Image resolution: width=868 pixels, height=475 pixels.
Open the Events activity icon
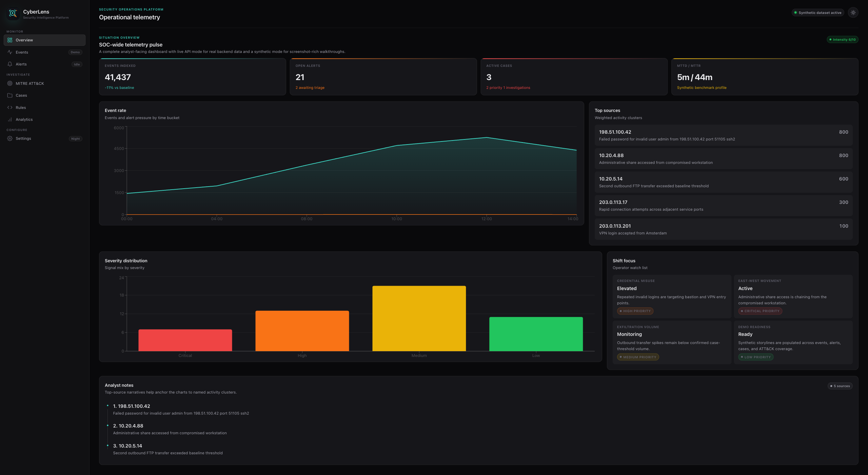click(10, 52)
